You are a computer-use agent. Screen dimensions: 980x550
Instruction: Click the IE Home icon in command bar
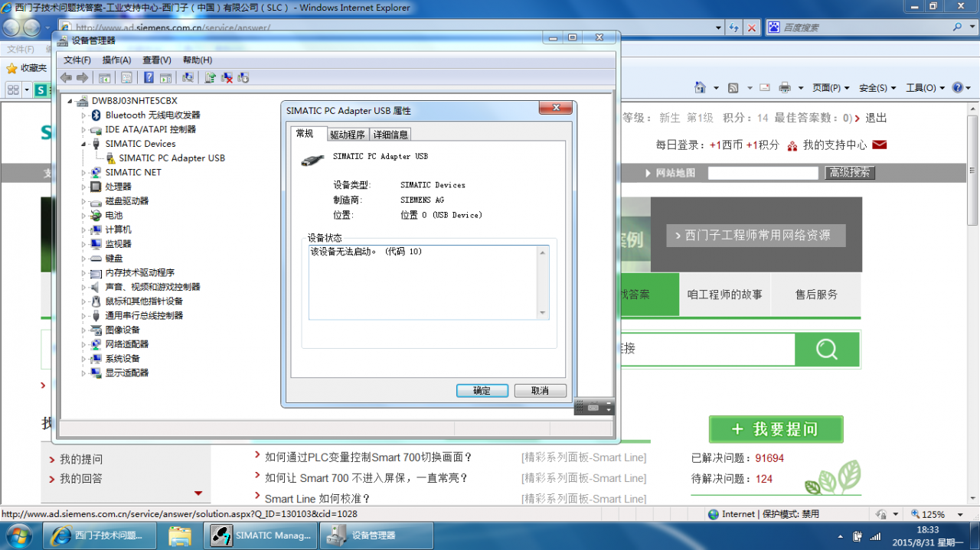pyautogui.click(x=700, y=88)
